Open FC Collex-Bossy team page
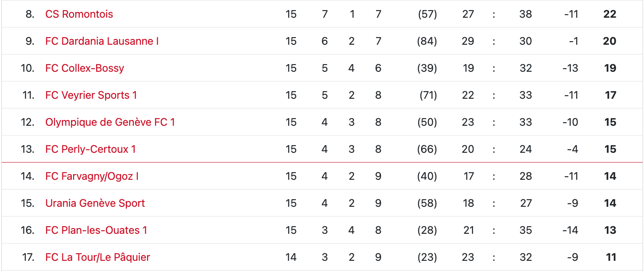The image size is (644, 271). click(x=85, y=68)
